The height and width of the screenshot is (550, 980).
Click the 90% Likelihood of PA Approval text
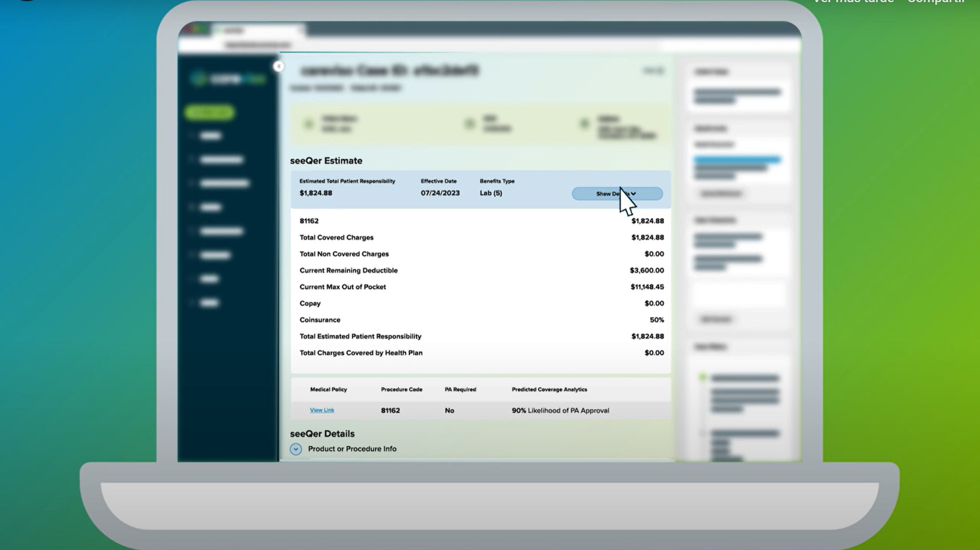560,410
